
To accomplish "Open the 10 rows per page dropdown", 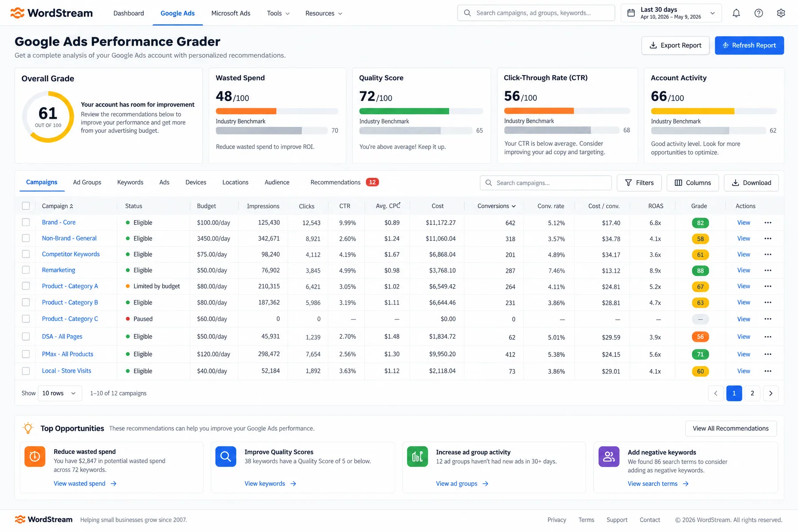I will pos(60,393).
